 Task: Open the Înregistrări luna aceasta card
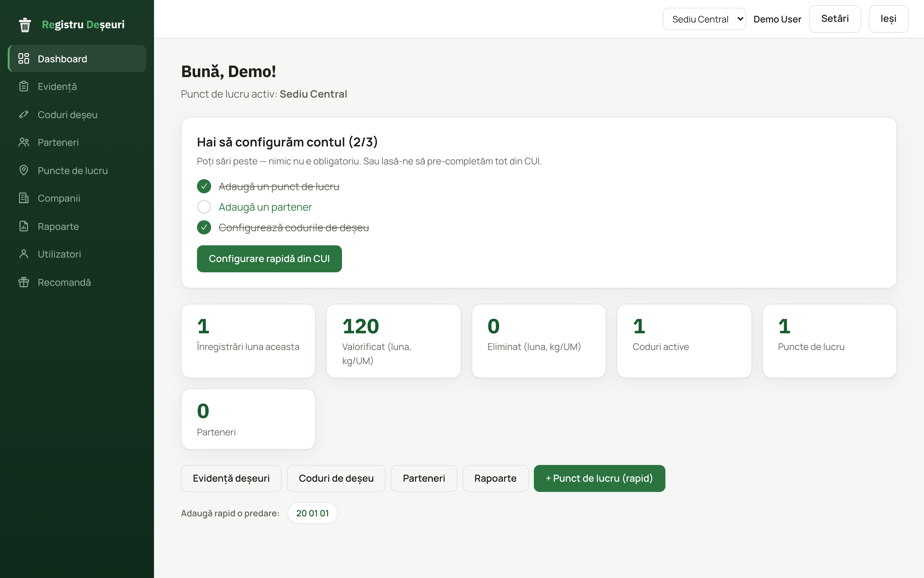point(248,341)
